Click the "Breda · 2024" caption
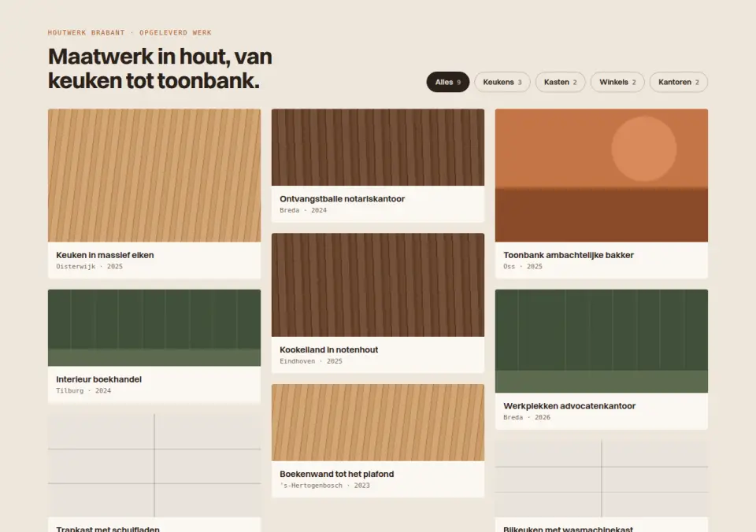This screenshot has height=532, width=756. point(303,210)
